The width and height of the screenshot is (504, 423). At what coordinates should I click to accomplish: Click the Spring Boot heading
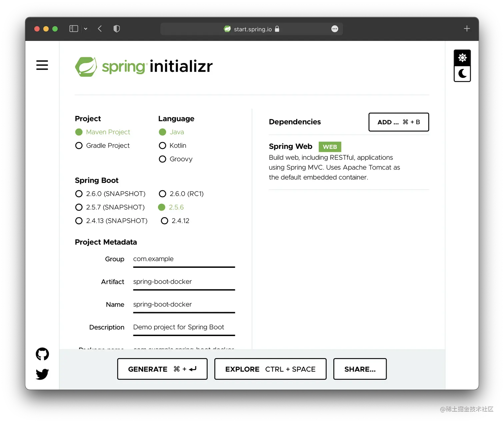pos(97,180)
